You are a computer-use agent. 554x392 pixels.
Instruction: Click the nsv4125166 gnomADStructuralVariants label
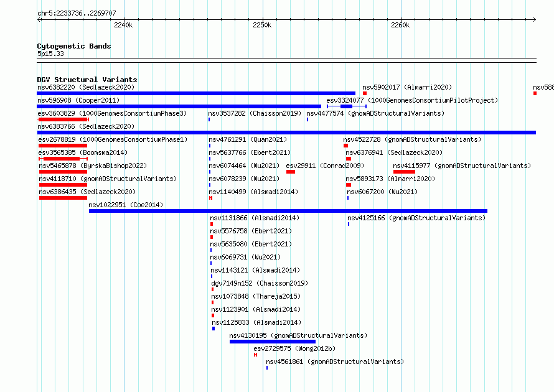[x=416, y=218]
